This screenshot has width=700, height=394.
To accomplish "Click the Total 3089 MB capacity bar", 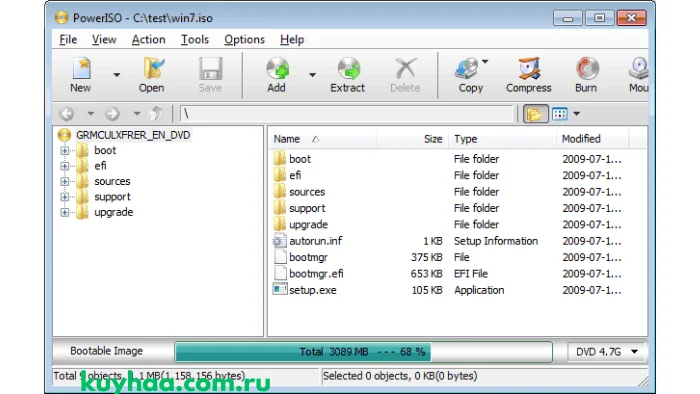I will coord(363,352).
